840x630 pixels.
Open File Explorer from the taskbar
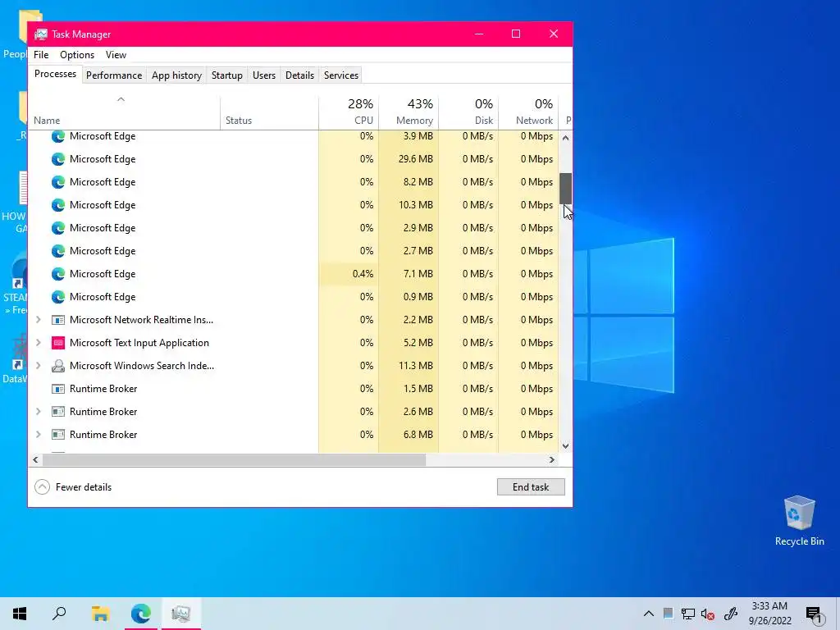tap(100, 614)
